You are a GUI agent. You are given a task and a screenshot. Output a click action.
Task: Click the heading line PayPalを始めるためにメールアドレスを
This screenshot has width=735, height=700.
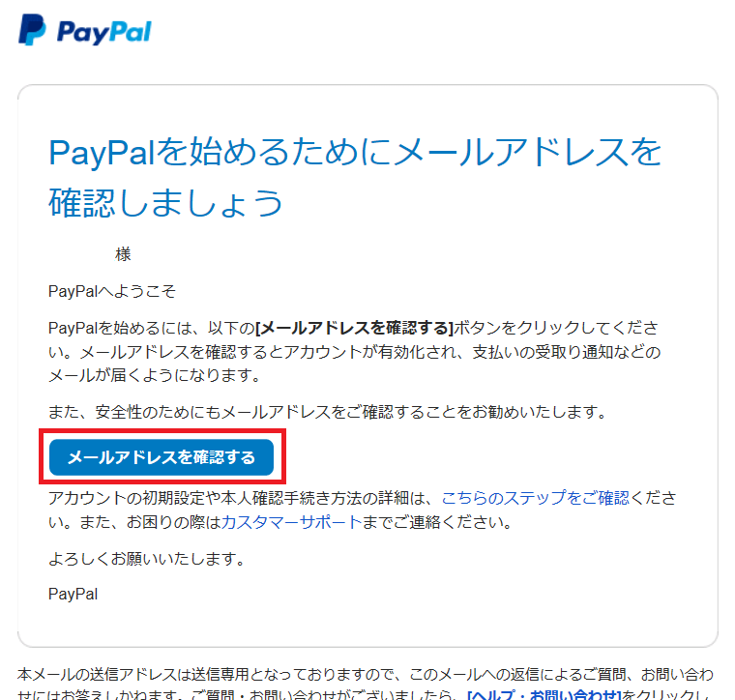pos(355,152)
